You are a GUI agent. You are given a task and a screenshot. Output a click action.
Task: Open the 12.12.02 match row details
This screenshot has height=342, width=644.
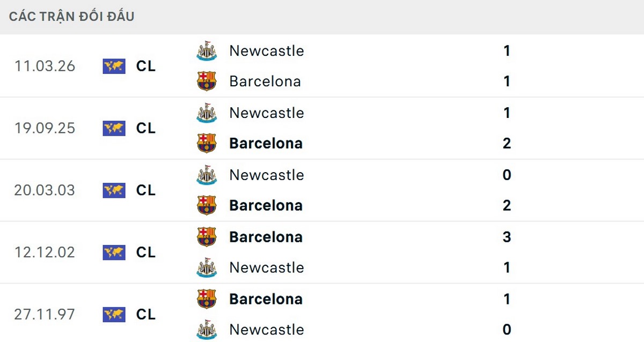click(x=376, y=252)
